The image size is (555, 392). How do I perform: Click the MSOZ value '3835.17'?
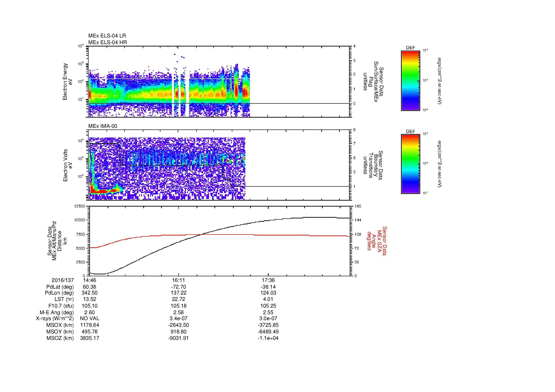click(x=89, y=338)
